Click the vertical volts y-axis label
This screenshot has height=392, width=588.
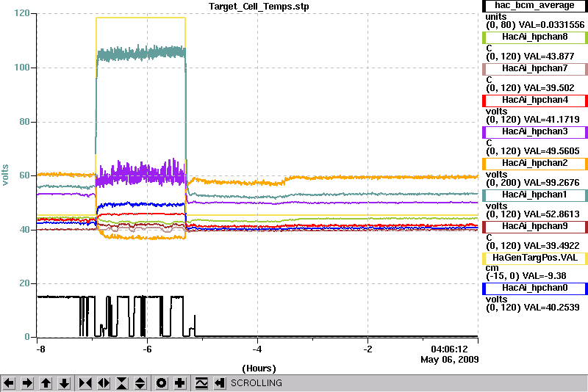tap(5, 175)
